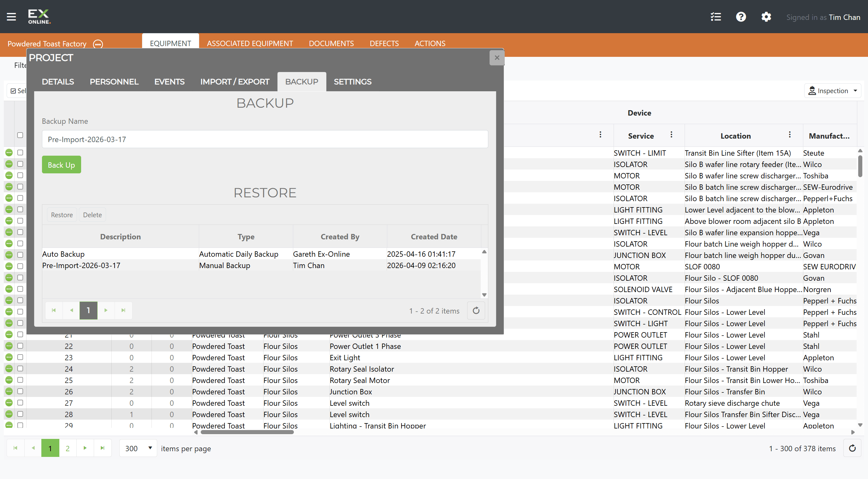868x479 pixels.
Task: Click the green Back Up button
Action: pos(61,165)
